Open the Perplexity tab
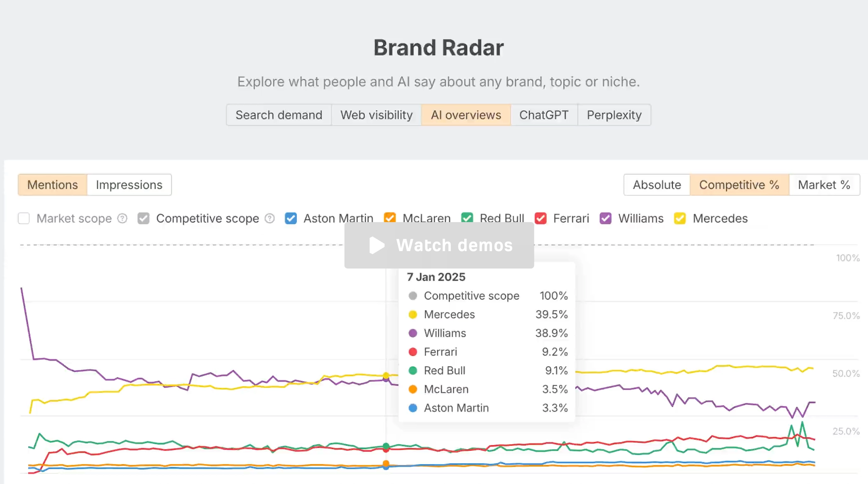Viewport: 868px width, 484px height. tap(614, 115)
